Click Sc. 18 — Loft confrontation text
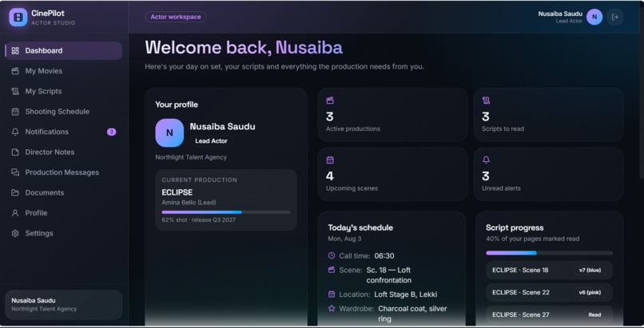The image size is (644, 328). coord(389,275)
